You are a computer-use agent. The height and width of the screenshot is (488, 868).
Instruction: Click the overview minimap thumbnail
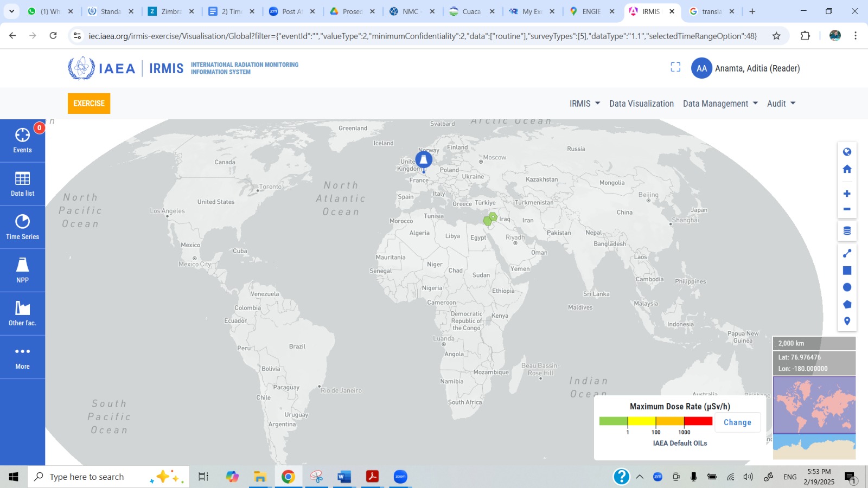814,418
